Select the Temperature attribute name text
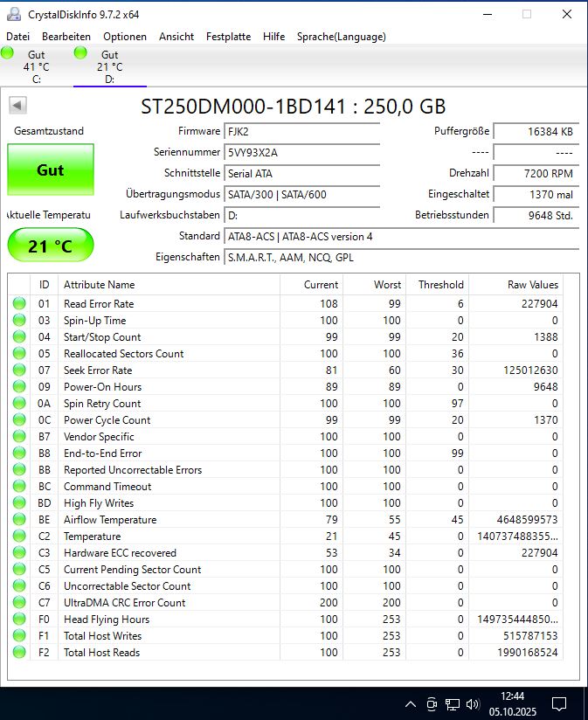588x720 pixels. click(93, 537)
